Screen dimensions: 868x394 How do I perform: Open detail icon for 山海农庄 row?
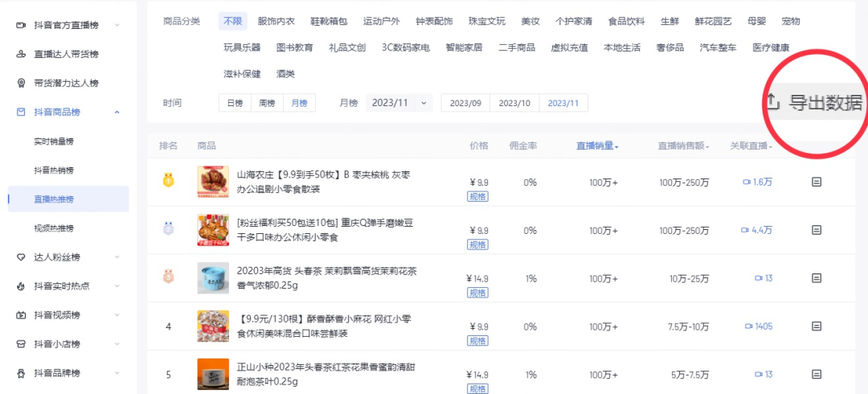(816, 182)
